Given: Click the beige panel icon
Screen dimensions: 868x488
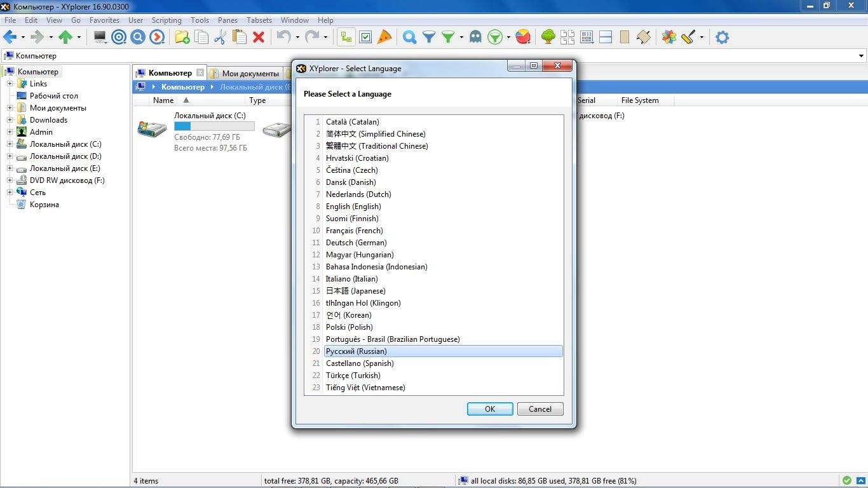Looking at the screenshot, I should (x=625, y=37).
